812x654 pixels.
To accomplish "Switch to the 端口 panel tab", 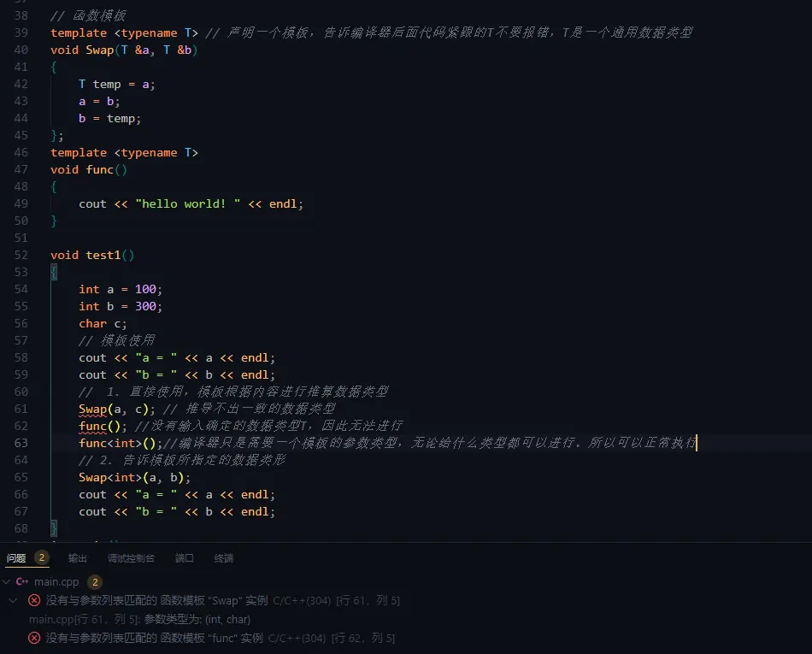I will pos(185,558).
